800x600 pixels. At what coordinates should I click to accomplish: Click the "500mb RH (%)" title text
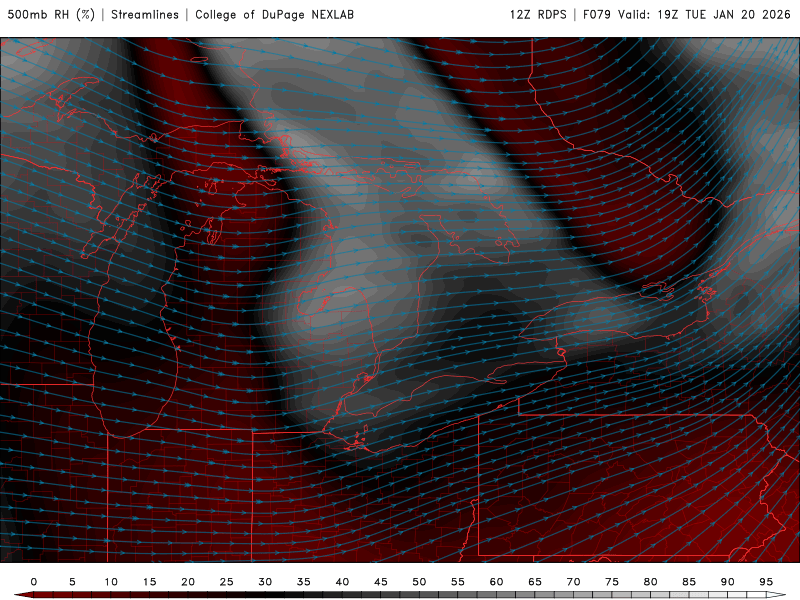[51, 14]
